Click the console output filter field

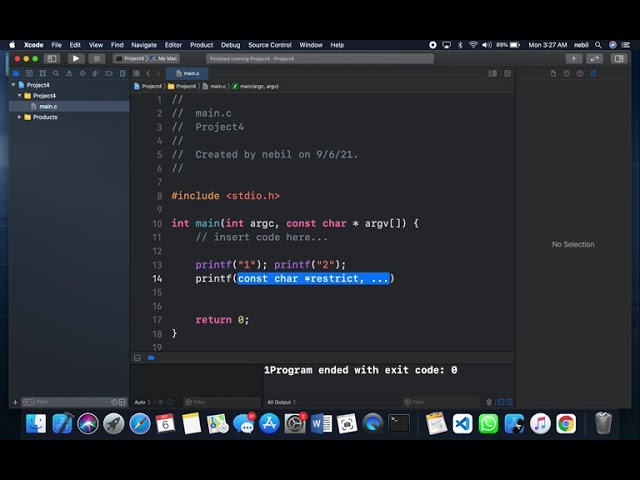point(441,402)
